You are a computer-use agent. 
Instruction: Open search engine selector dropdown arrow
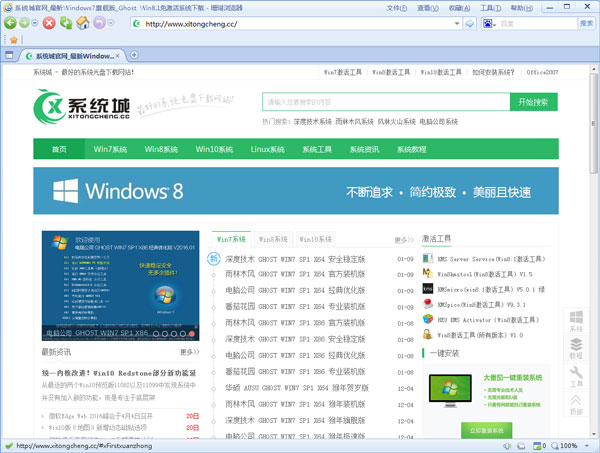pyautogui.click(x=494, y=24)
